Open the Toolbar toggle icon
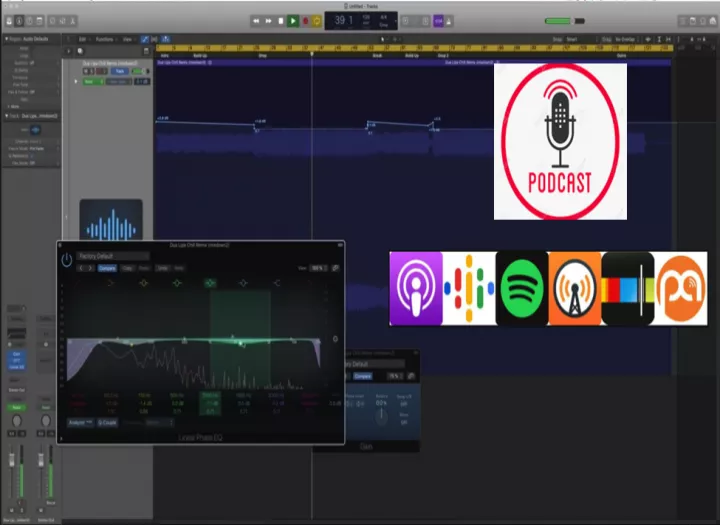Screen dimensions: 720x525 39,21
